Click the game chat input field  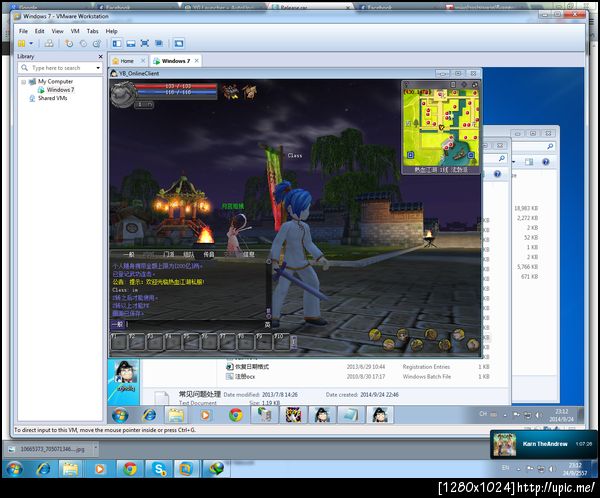pyautogui.click(x=195, y=324)
